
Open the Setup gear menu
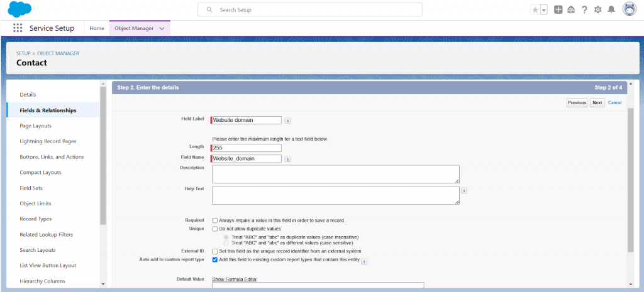[597, 10]
